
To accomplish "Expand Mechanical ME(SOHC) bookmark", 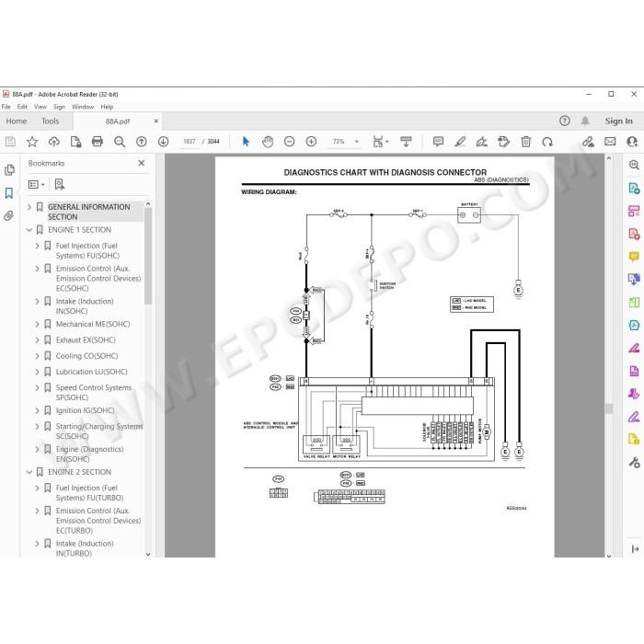I will pyautogui.click(x=38, y=324).
